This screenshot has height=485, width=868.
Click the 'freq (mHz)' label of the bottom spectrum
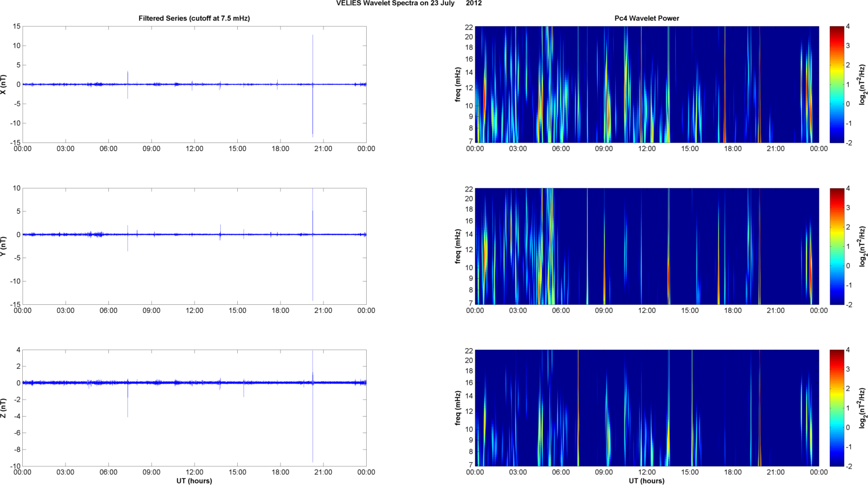pos(458,408)
